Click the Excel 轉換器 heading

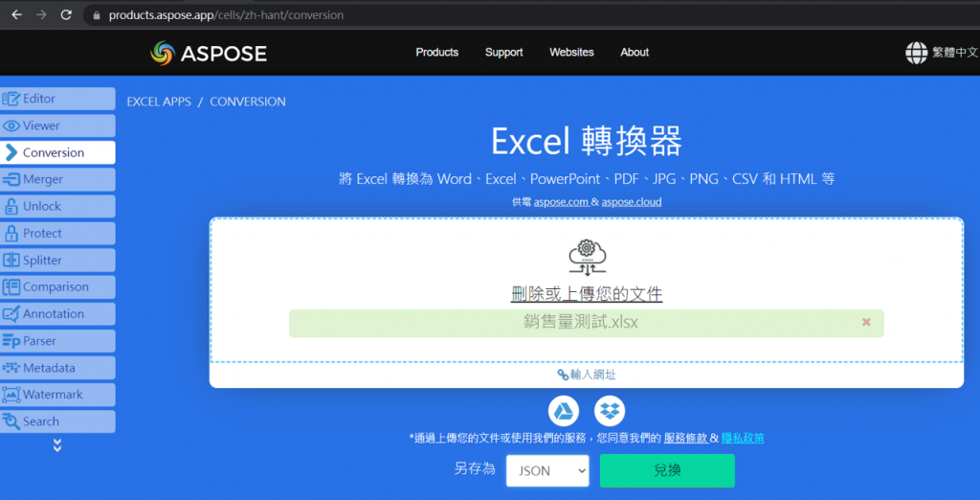[587, 142]
